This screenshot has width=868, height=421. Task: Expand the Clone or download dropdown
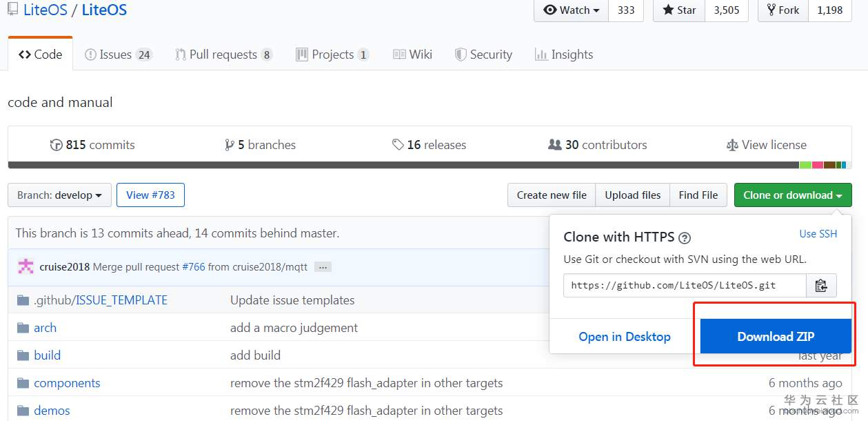coord(792,195)
